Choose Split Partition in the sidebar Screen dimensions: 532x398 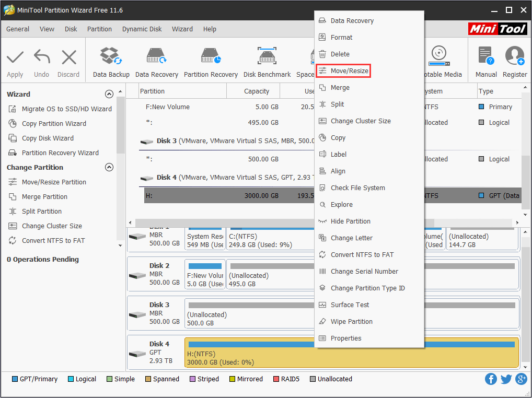[x=35, y=211]
